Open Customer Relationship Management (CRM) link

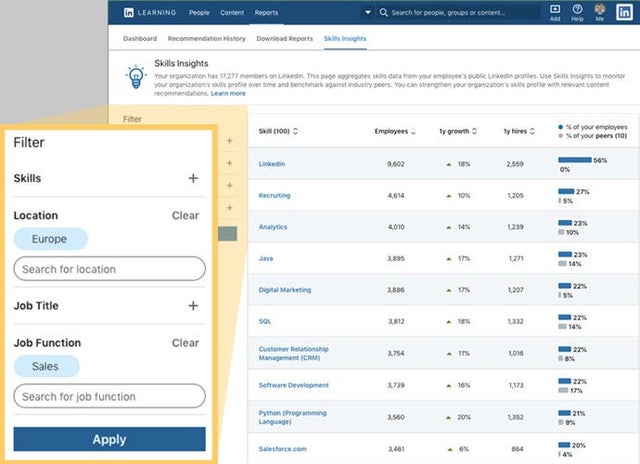[293, 353]
